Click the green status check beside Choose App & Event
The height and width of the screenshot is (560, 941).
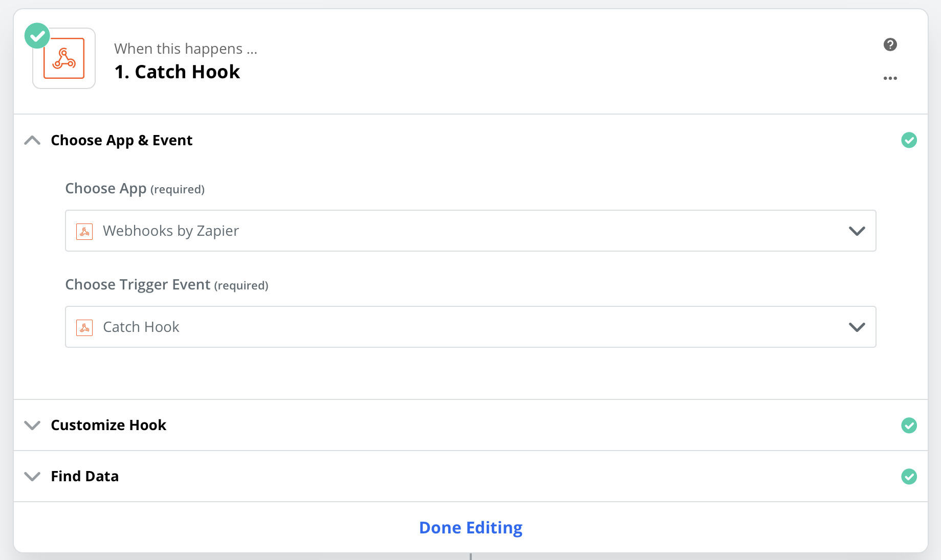click(909, 140)
